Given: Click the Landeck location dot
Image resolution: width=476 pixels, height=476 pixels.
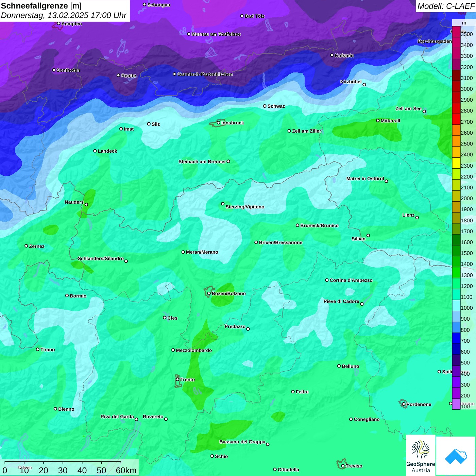Looking at the screenshot, I should click(95, 151).
